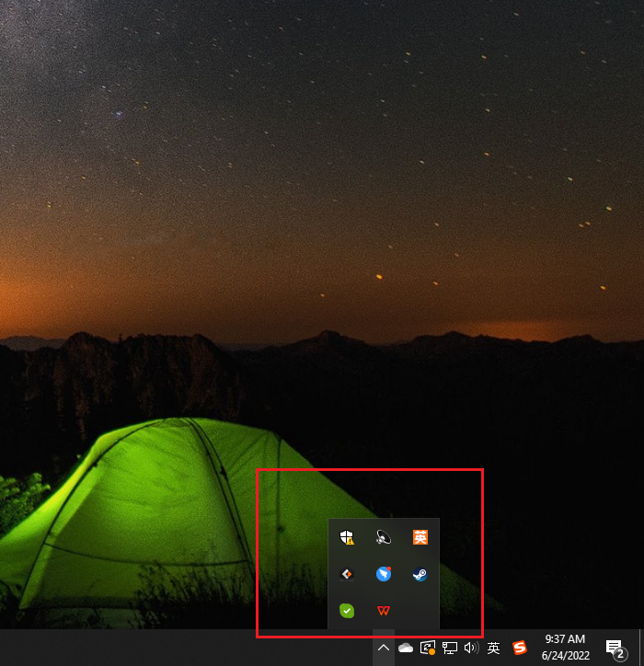The image size is (644, 666).
Task: Toggle the 英 input mode indicator in taskbar
Action: [494, 648]
